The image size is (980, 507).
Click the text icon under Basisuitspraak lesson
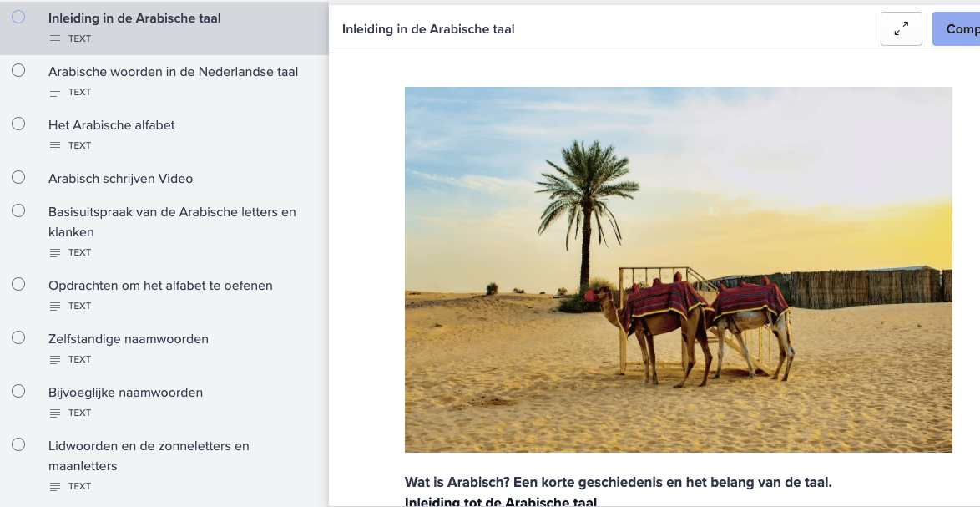click(x=55, y=252)
